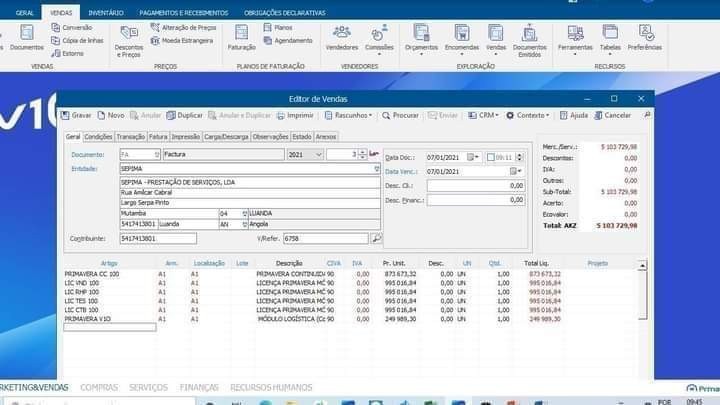
Task: Click the Artigo column header
Action: coord(109,263)
